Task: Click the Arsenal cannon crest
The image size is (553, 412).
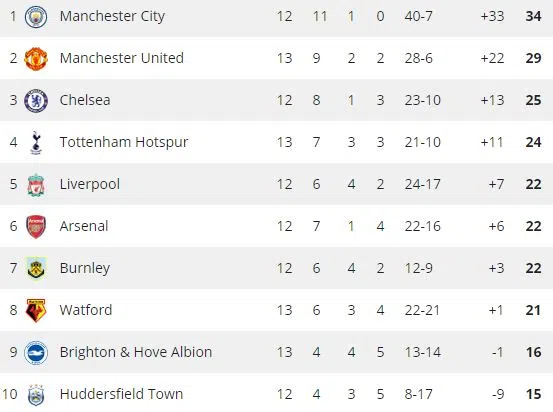Action: tap(36, 226)
